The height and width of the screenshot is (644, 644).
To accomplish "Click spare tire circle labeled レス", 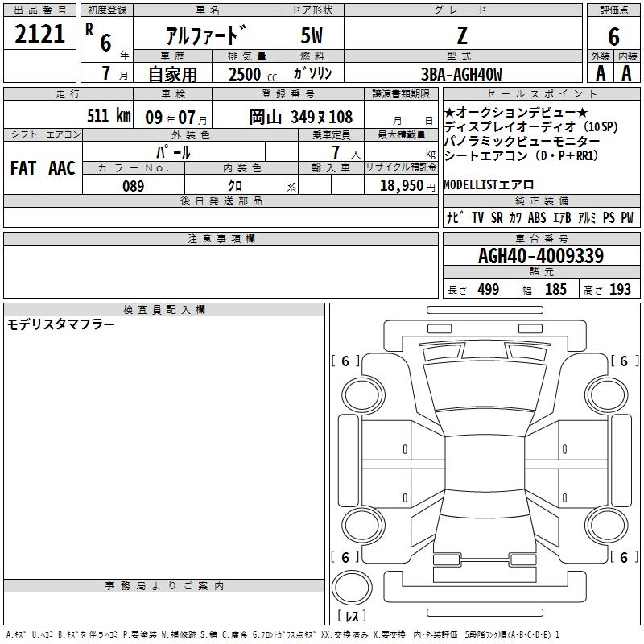I will [x=352, y=588].
